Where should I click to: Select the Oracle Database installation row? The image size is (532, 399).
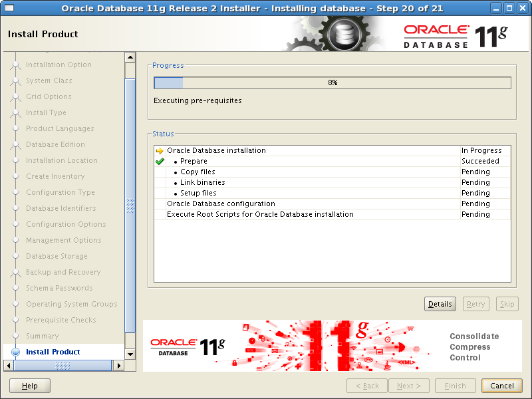click(x=332, y=151)
